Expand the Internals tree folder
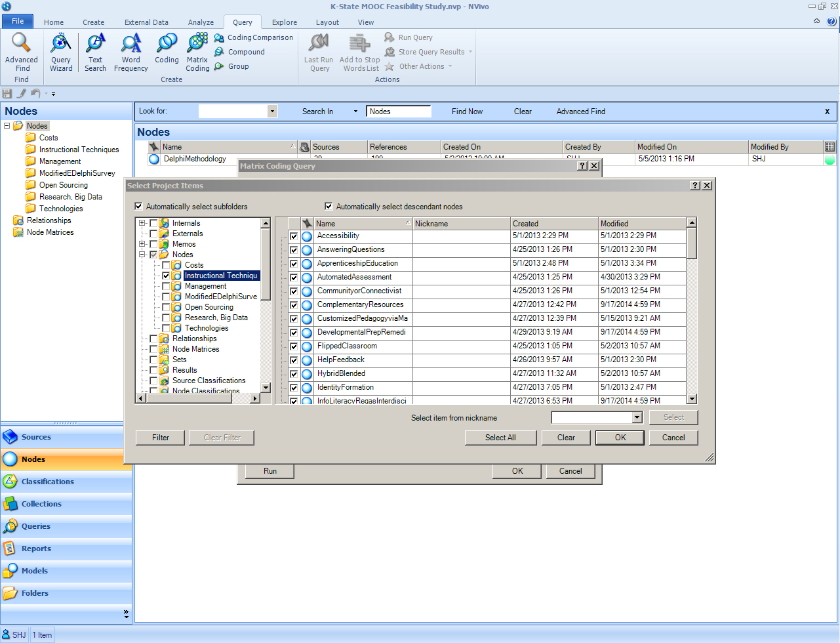This screenshot has height=643, width=840. pyautogui.click(x=142, y=223)
